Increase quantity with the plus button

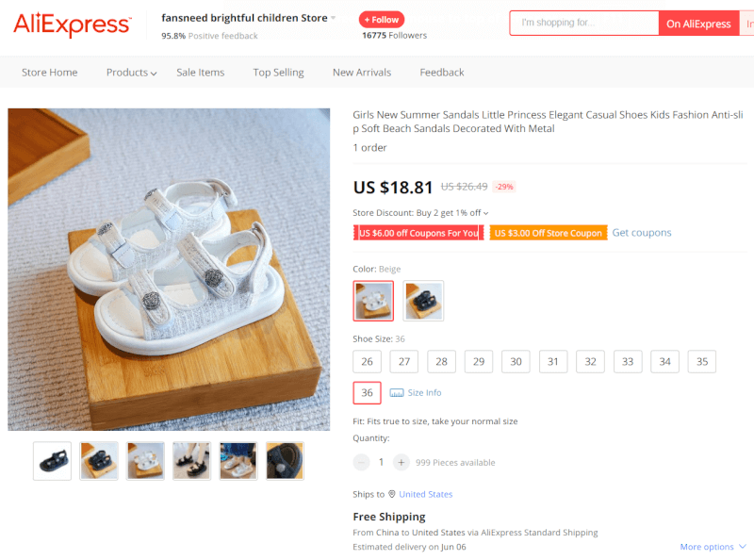click(402, 462)
